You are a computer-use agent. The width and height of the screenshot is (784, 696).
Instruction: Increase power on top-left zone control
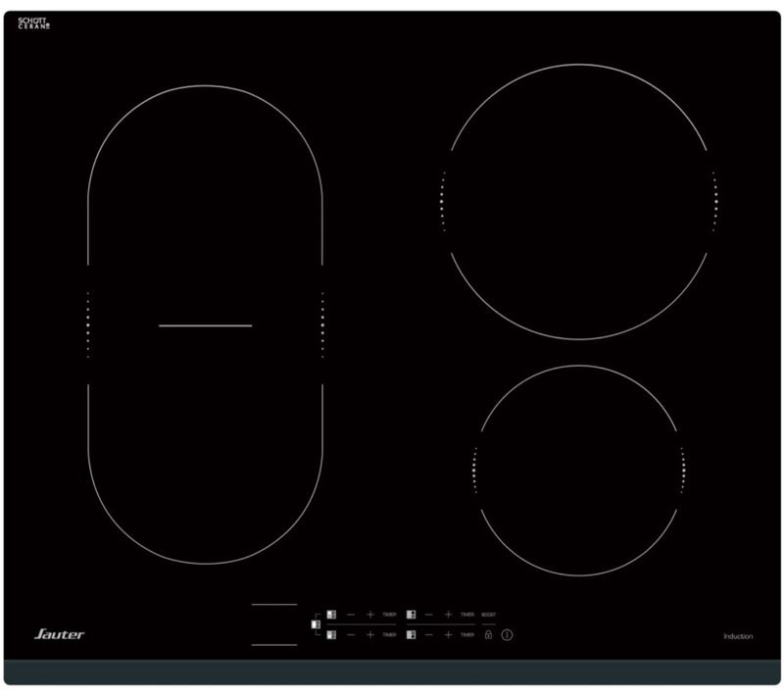[x=370, y=615]
